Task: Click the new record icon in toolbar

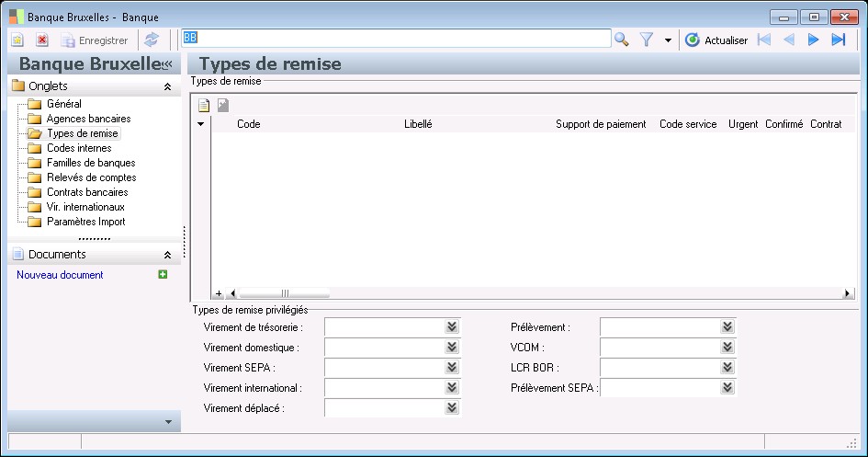Action: pyautogui.click(x=17, y=40)
